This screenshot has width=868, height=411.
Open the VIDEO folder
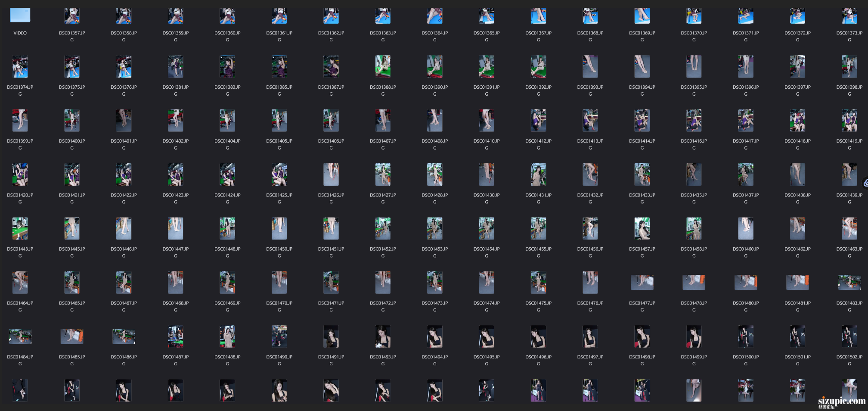(20, 16)
